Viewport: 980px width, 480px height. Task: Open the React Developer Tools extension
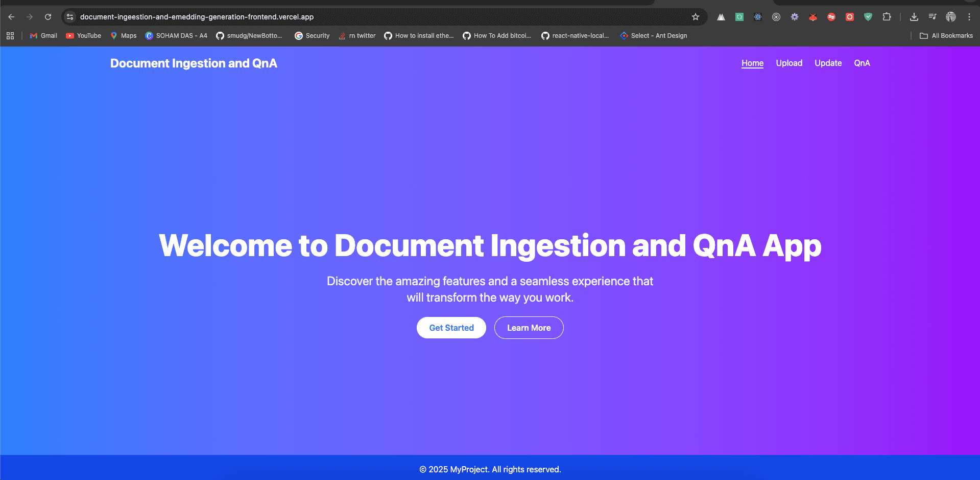coord(758,17)
